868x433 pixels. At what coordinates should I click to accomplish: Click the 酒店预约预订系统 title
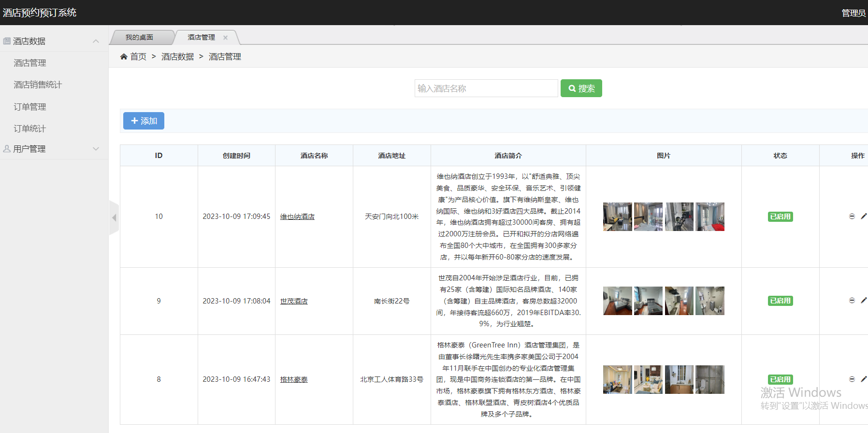point(40,13)
